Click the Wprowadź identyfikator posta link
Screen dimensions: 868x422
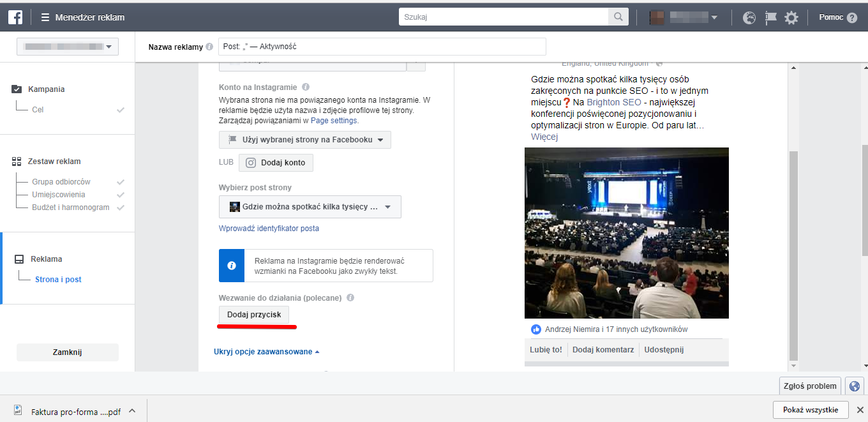pos(269,229)
